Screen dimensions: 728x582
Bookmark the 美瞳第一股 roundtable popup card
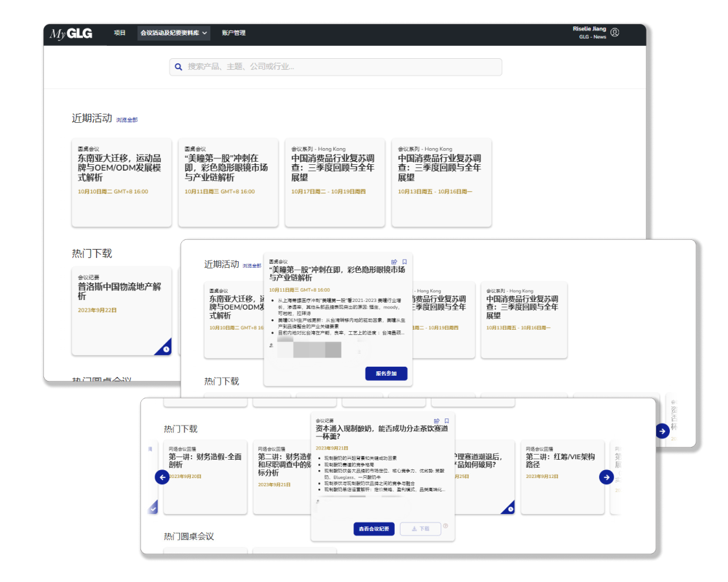404,262
